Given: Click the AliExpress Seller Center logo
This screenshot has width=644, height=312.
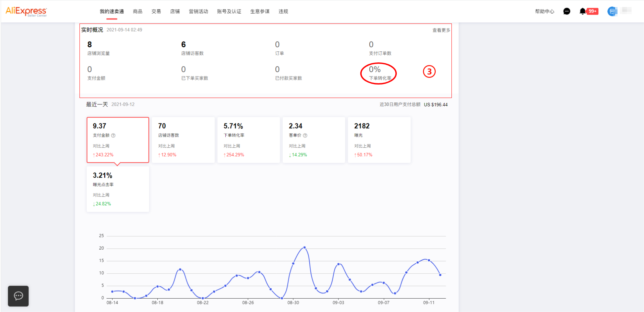Looking at the screenshot, I should point(26,11).
